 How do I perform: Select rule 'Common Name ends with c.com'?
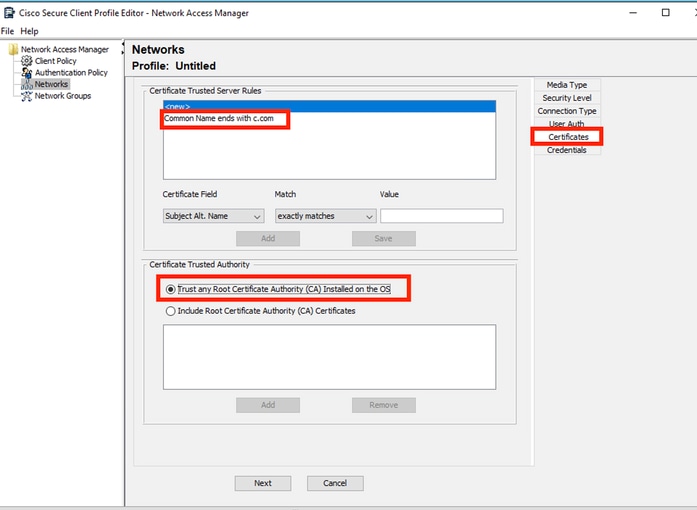point(219,118)
